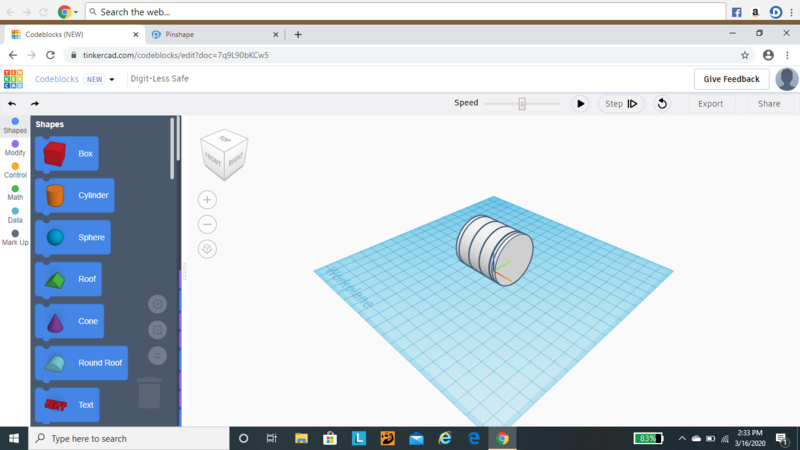
Task: Reset the simulation with the circular arrow
Action: [x=661, y=104]
